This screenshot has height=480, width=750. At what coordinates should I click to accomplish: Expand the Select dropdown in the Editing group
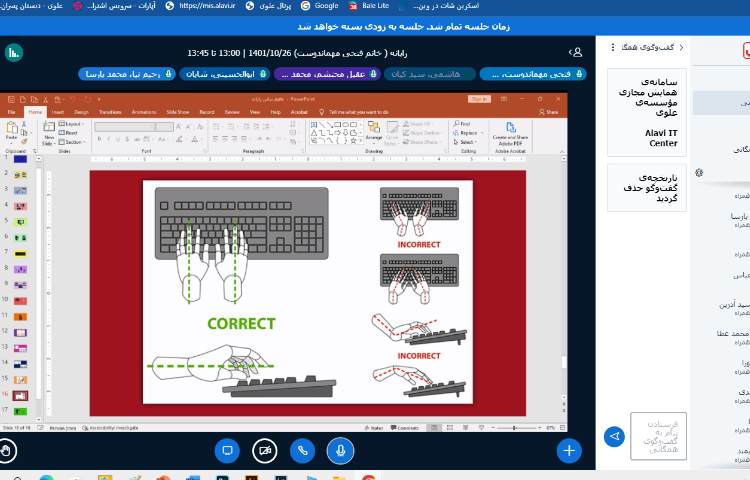point(466,142)
